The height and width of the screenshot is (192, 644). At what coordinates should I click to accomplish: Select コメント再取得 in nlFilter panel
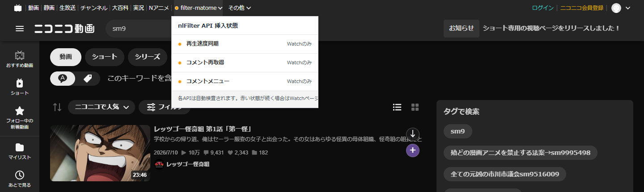(x=245, y=63)
